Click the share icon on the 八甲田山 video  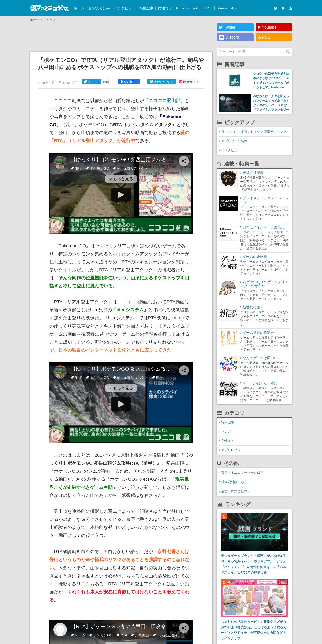click(x=184, y=628)
